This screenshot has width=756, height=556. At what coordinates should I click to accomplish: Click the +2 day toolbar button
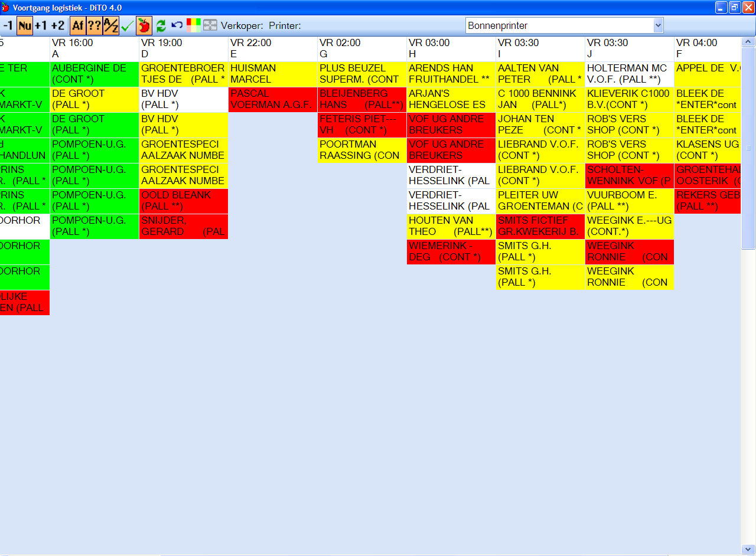point(57,25)
